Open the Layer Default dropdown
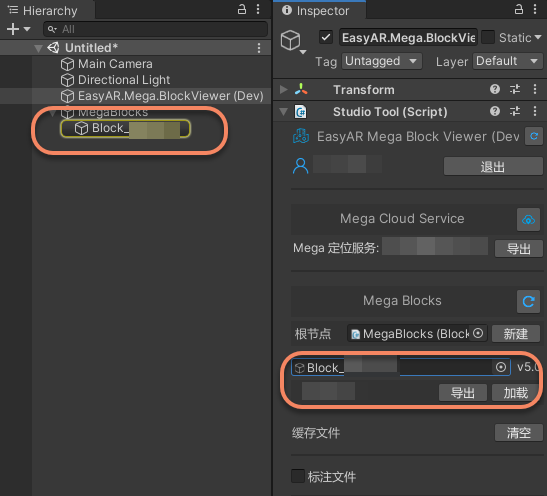 click(508, 61)
